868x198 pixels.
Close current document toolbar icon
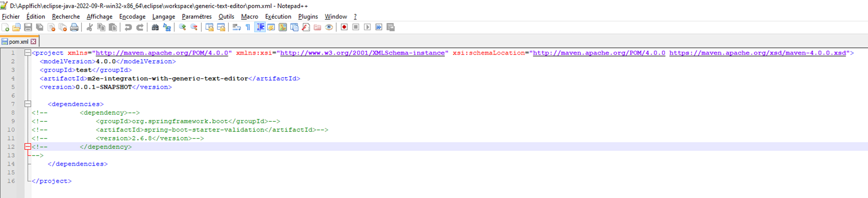click(51, 27)
